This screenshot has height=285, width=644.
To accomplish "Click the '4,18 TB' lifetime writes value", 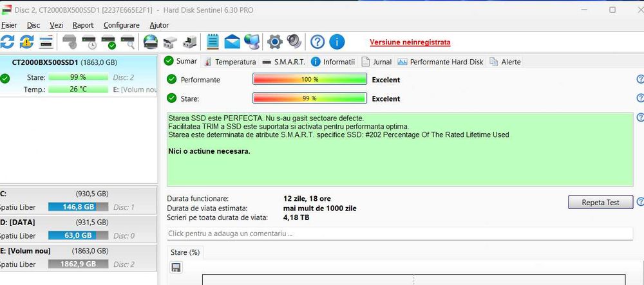I will 296,217.
